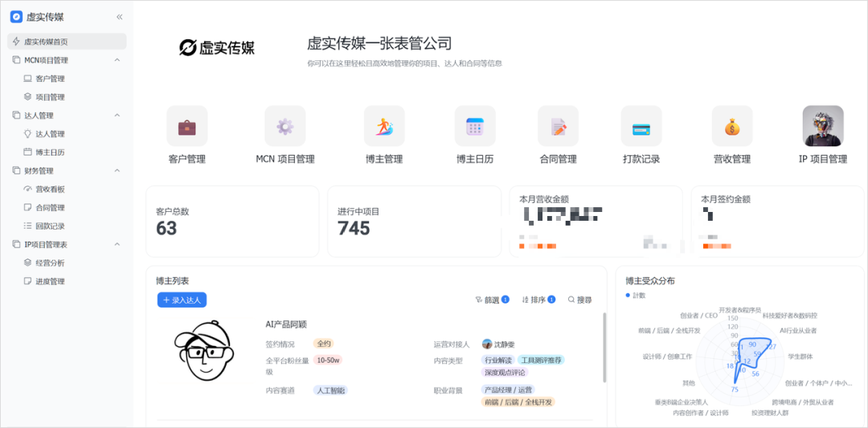Image resolution: width=868 pixels, height=428 pixels.
Task: Collapse the 达人管理 sidebar section
Action: [117, 116]
